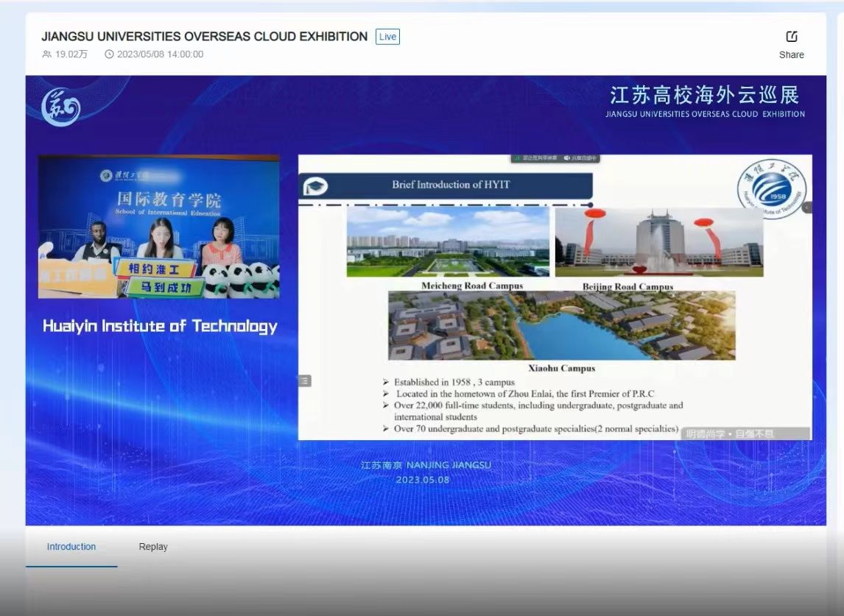This screenshot has height=616, width=844.
Task: Click the 'Over 70 undergraduate and postgraduate specialties' bullet
Action: [x=535, y=429]
